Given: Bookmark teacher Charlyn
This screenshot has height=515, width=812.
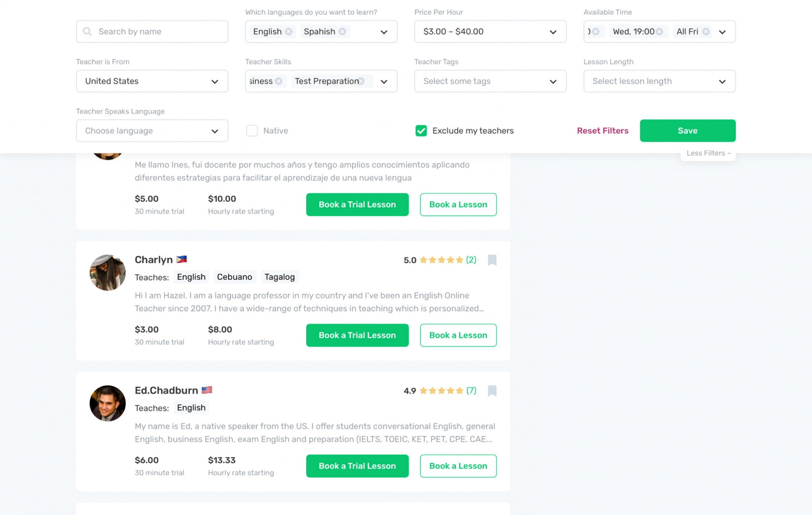Looking at the screenshot, I should tap(493, 260).
